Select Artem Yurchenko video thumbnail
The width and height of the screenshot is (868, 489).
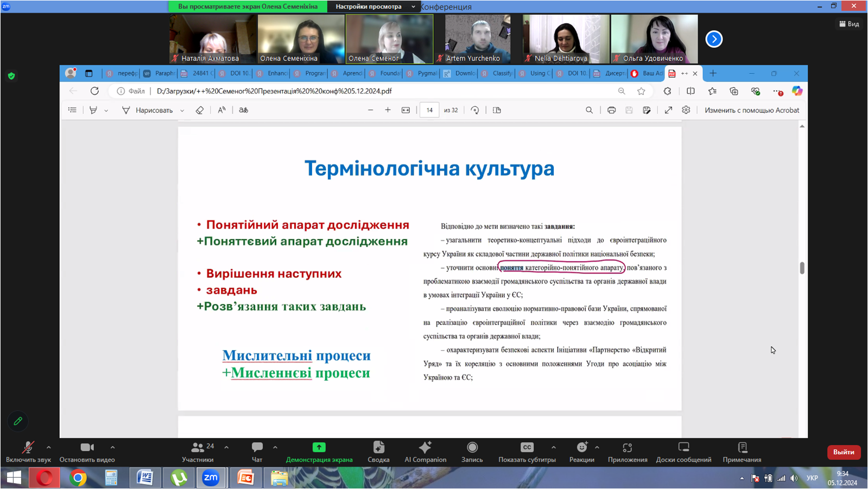coord(477,39)
